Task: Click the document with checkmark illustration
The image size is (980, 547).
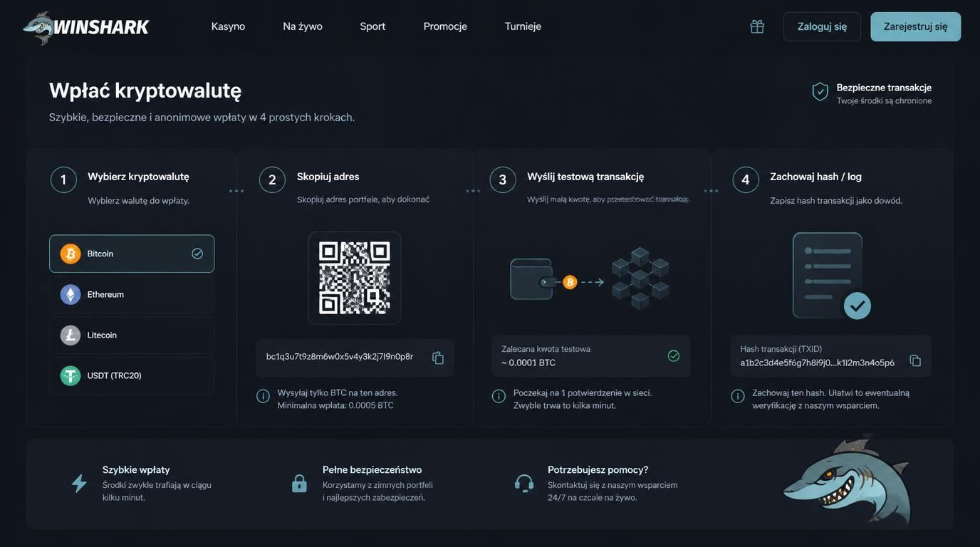Action: pyautogui.click(x=831, y=276)
